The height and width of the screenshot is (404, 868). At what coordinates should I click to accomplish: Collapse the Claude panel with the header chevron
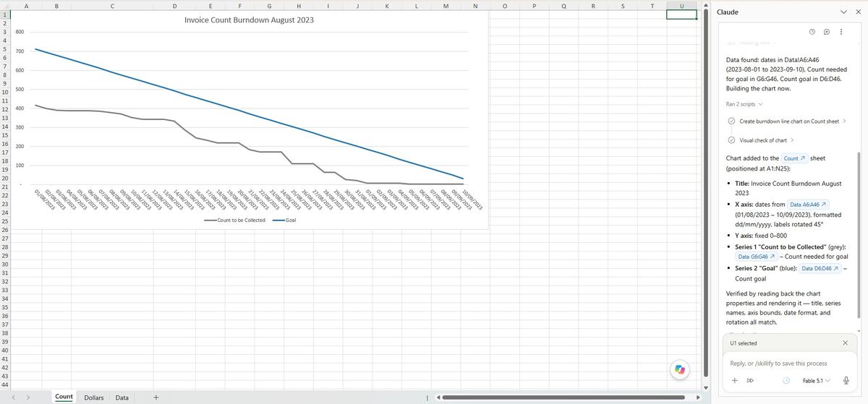[x=843, y=12]
